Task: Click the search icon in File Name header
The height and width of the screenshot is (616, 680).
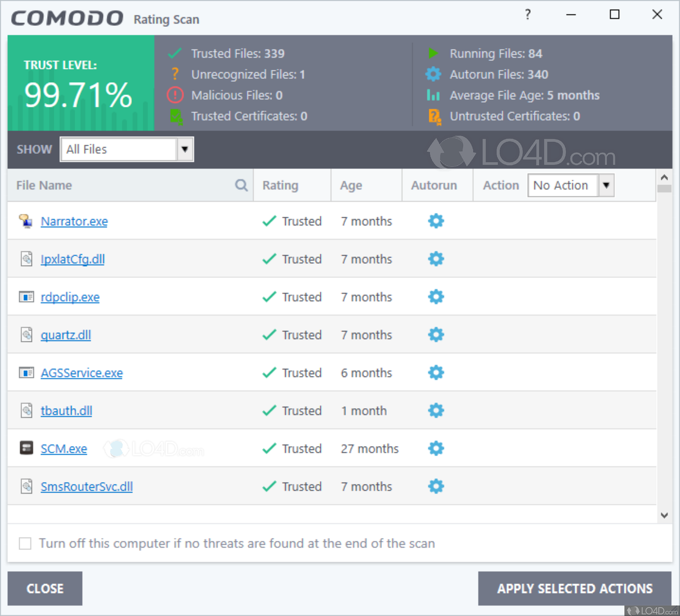Action: point(241,185)
